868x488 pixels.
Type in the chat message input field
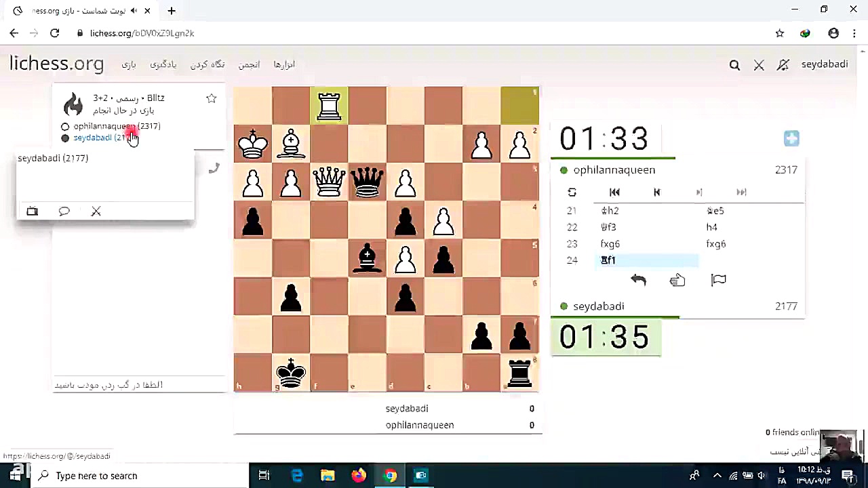pyautogui.click(x=139, y=384)
